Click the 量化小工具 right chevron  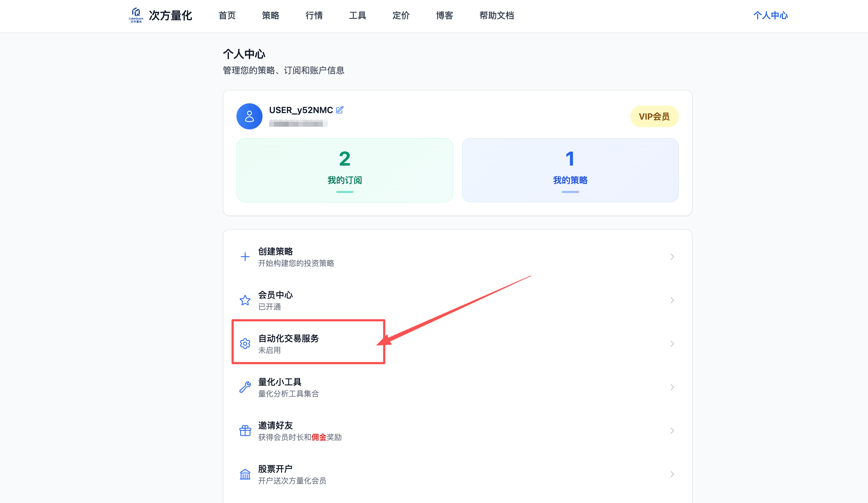tap(672, 387)
